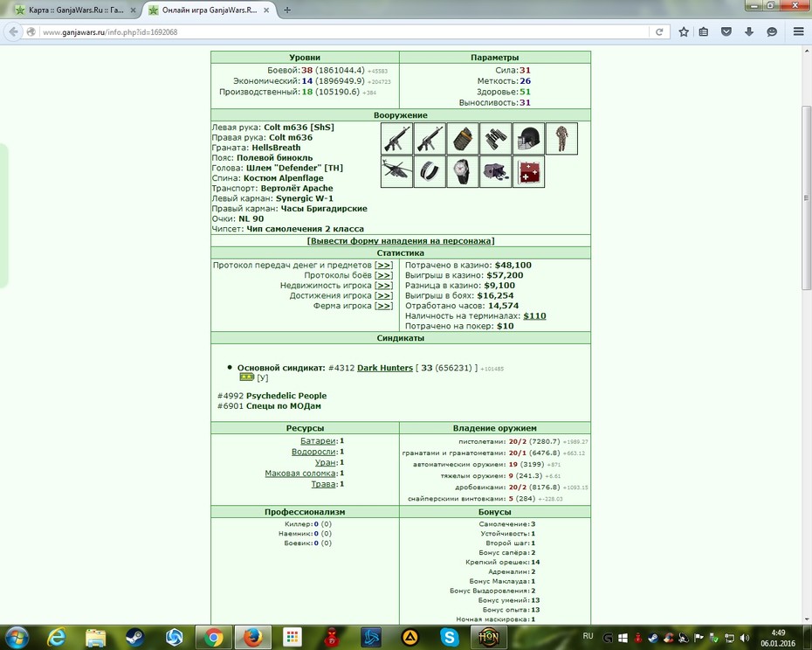Open the Apache helicopter transport icon
This screenshot has width=812, height=650.
pos(396,171)
